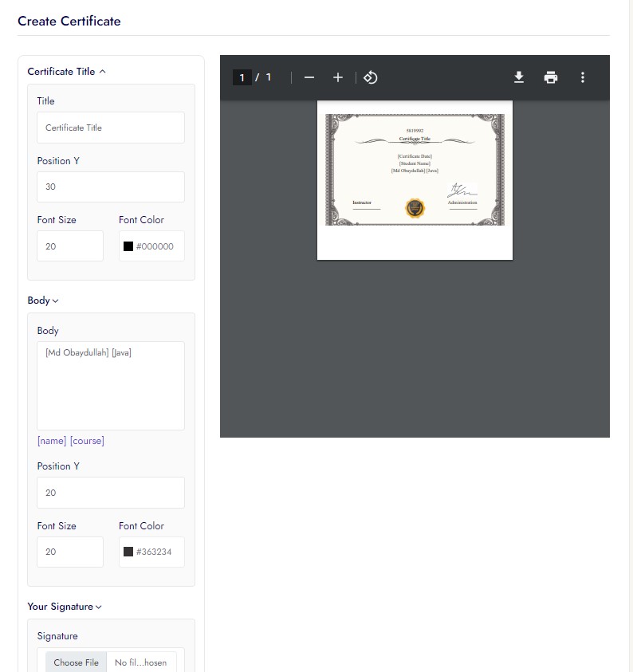This screenshot has width=633, height=672.
Task: Click inside the Body text area
Action: tap(111, 386)
